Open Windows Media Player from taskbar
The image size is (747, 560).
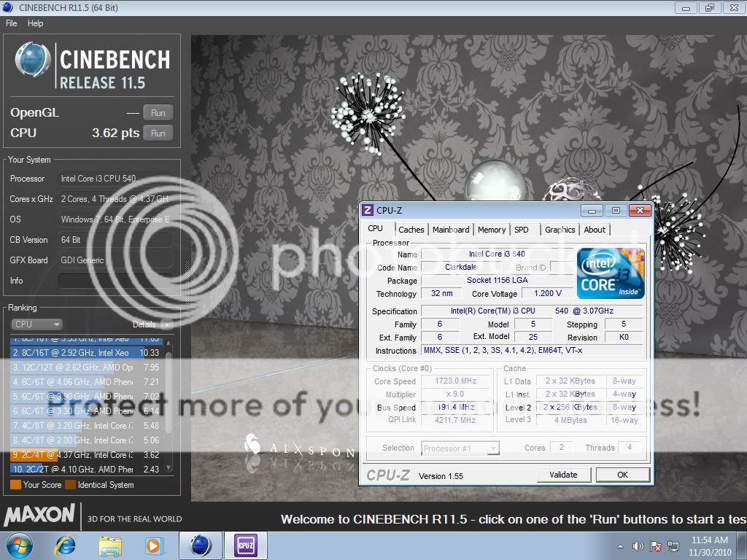154,545
